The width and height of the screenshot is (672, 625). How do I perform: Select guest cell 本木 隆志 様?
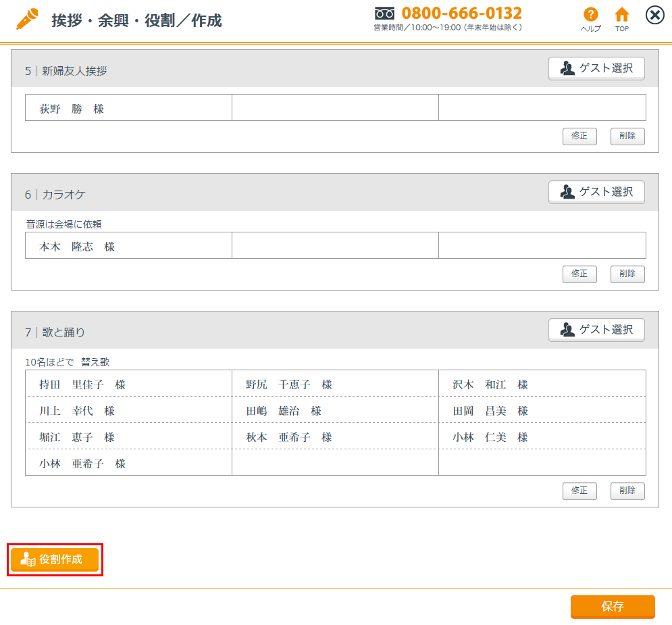pyautogui.click(x=128, y=247)
